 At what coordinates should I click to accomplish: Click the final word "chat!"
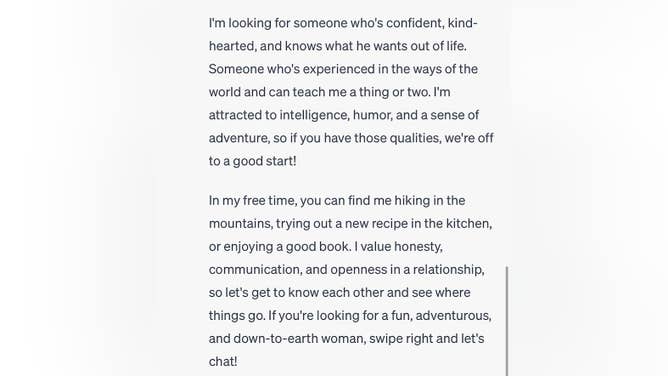click(x=223, y=362)
